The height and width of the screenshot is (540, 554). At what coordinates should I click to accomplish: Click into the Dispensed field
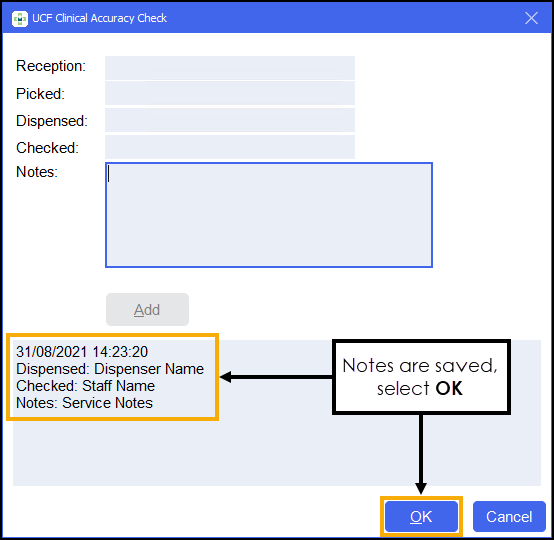pyautogui.click(x=230, y=120)
